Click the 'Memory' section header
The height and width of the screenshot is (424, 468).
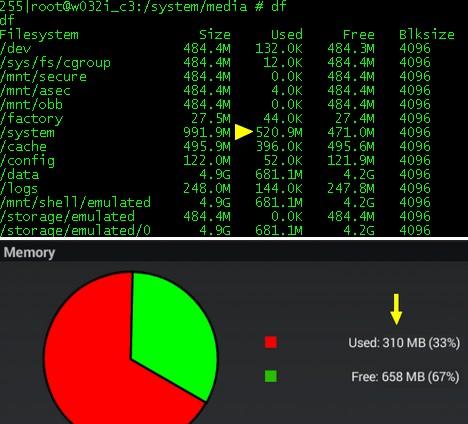(x=29, y=253)
